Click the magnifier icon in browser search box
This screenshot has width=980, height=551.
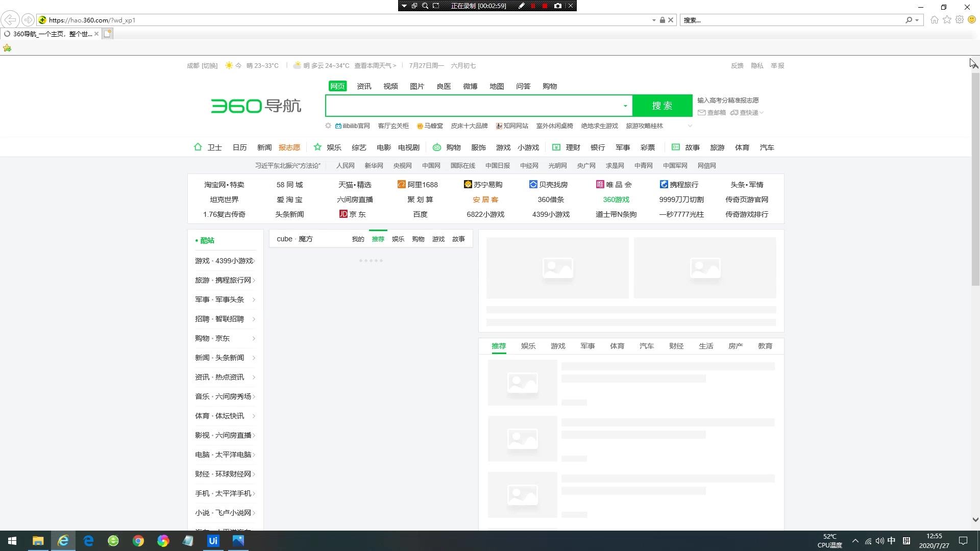[x=909, y=20]
